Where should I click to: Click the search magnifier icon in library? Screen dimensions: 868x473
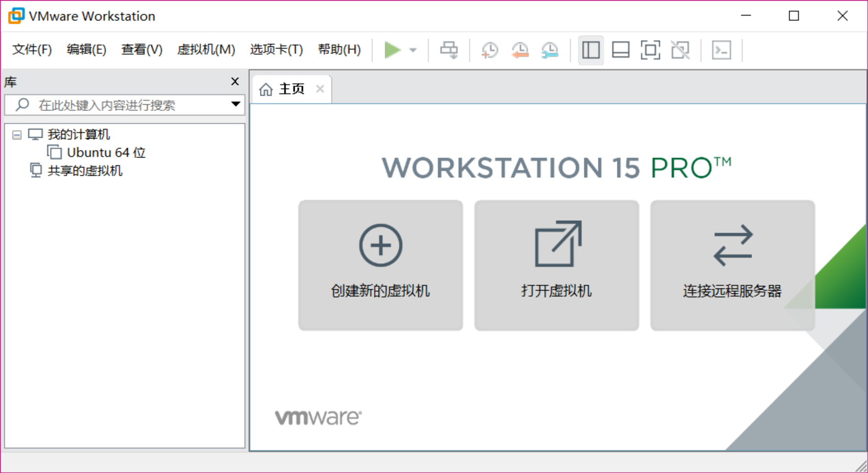(x=23, y=104)
